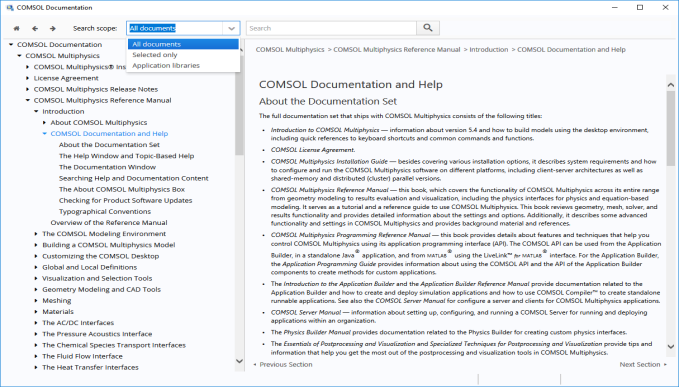Navigate back with the left arrow icon
Viewport: 679px width, 387px height.
[35, 28]
